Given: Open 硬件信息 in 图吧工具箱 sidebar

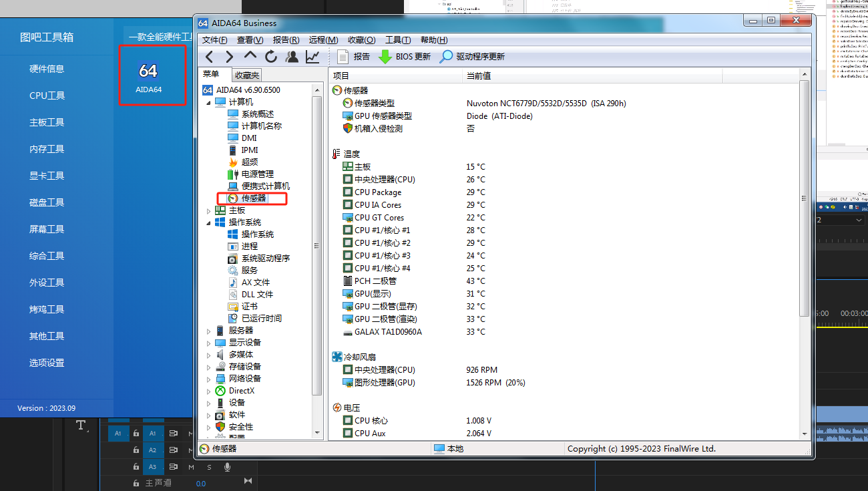Looking at the screenshot, I should (47, 69).
